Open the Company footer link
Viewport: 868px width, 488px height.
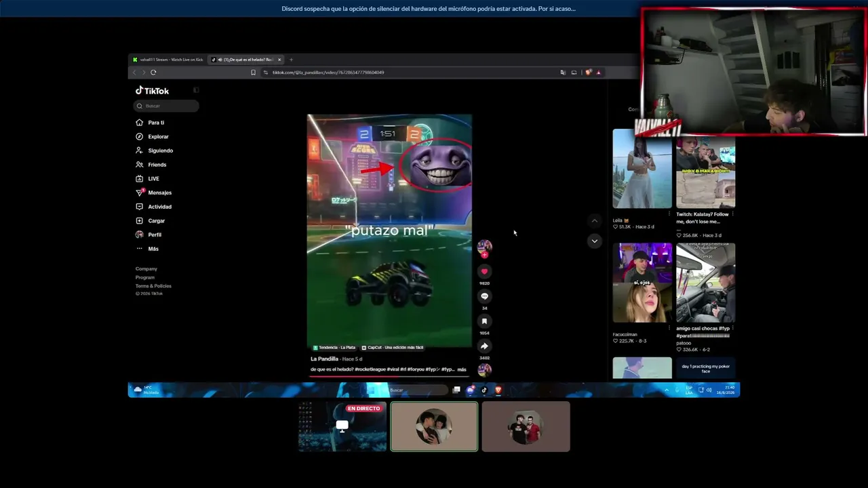(146, 269)
